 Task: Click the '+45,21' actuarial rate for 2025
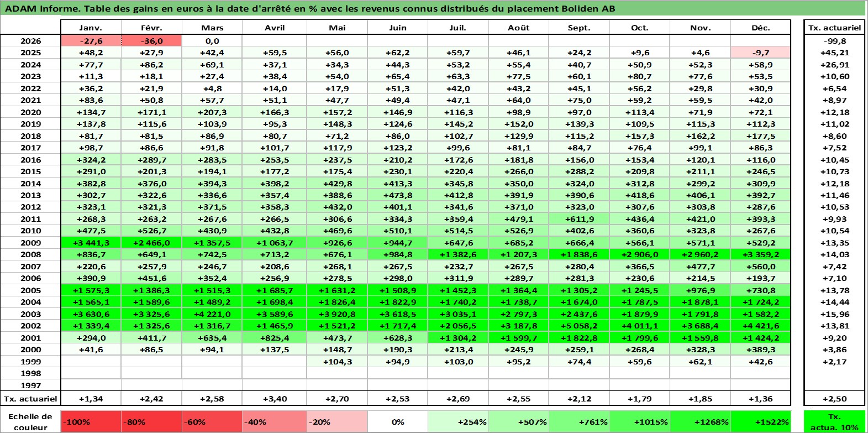[x=834, y=53]
